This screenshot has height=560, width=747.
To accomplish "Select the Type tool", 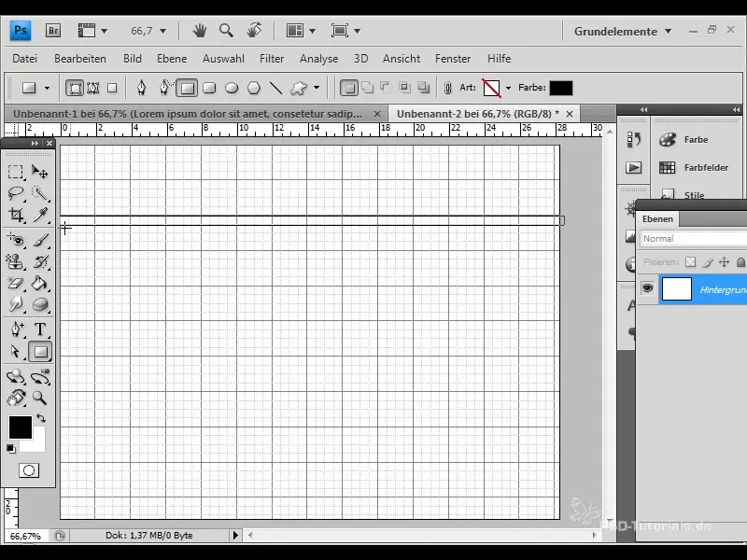I will pyautogui.click(x=40, y=329).
